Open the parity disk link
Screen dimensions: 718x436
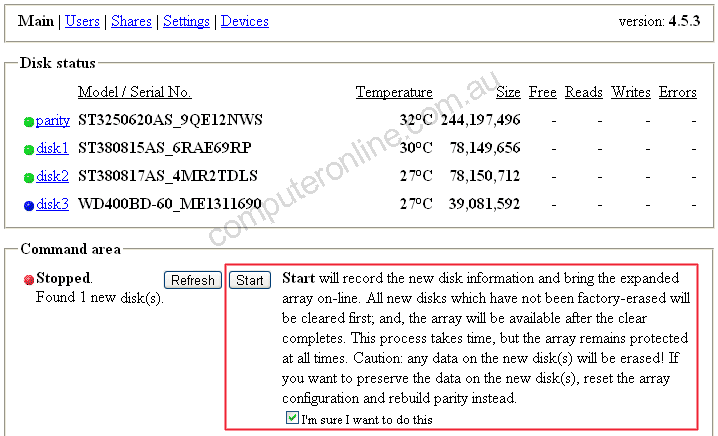tap(53, 121)
